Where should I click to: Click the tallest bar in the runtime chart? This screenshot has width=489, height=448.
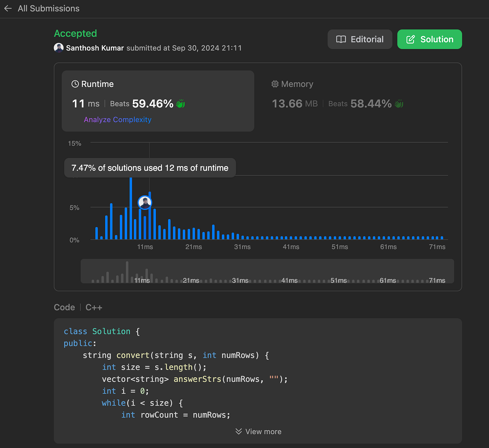131,209
